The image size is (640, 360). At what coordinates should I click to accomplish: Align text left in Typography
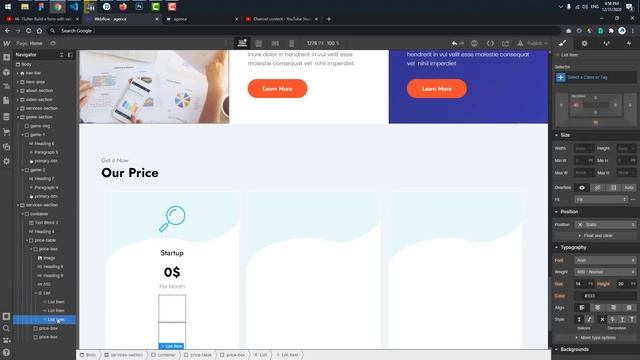tap(582, 308)
